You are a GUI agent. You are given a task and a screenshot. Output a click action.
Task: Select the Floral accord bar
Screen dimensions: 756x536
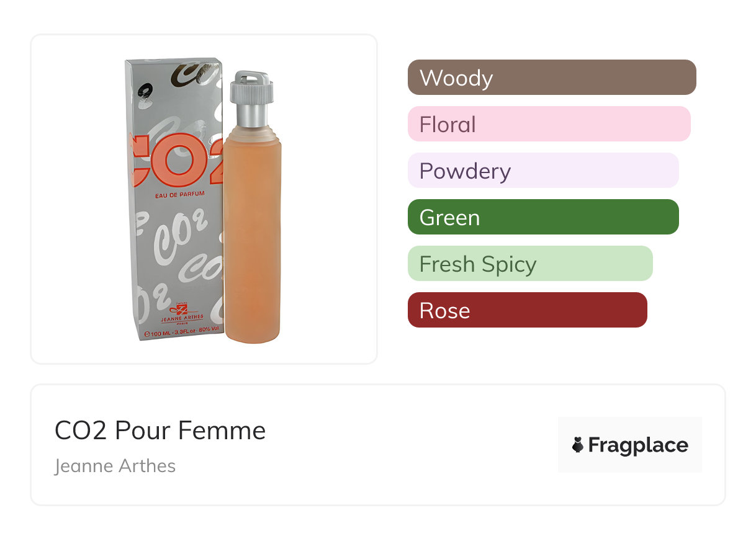(x=549, y=124)
